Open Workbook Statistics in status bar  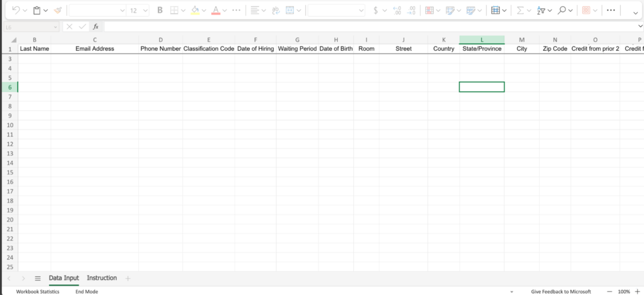[38, 291]
